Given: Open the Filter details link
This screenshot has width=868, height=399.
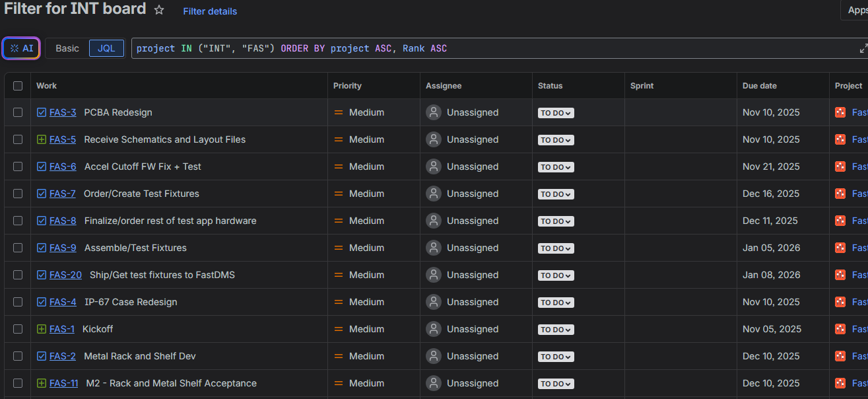Looking at the screenshot, I should 210,11.
